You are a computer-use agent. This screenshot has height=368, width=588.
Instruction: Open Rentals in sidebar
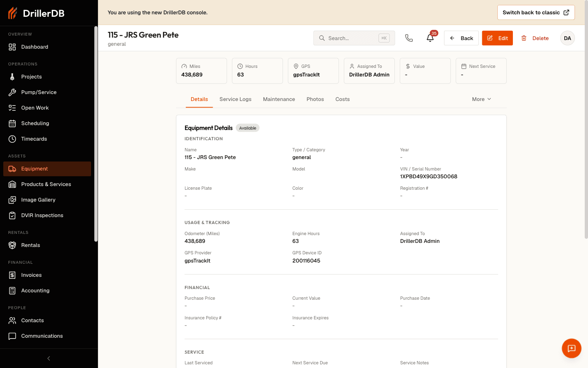(x=47, y=245)
